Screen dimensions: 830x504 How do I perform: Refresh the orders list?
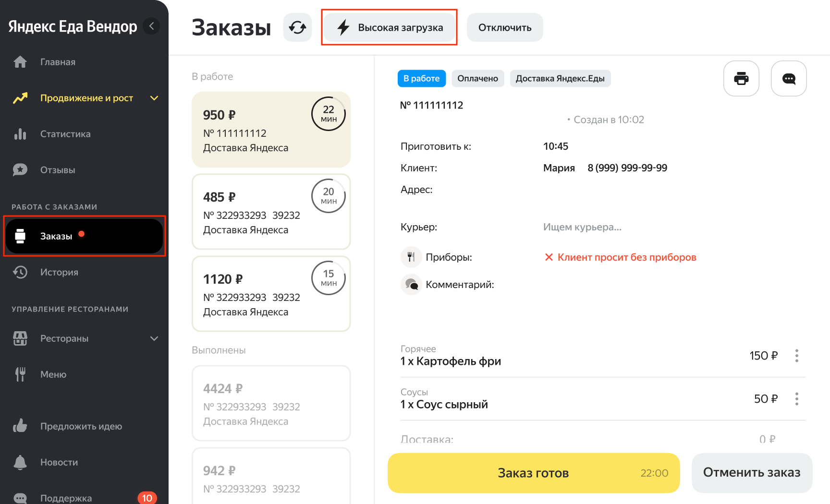297,27
